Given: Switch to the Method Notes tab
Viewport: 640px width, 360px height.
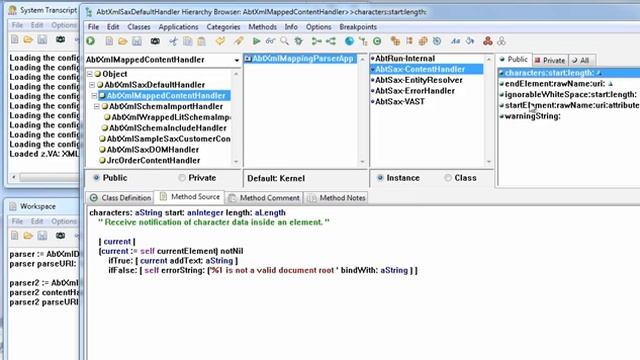Looking at the screenshot, I should pos(337,198).
